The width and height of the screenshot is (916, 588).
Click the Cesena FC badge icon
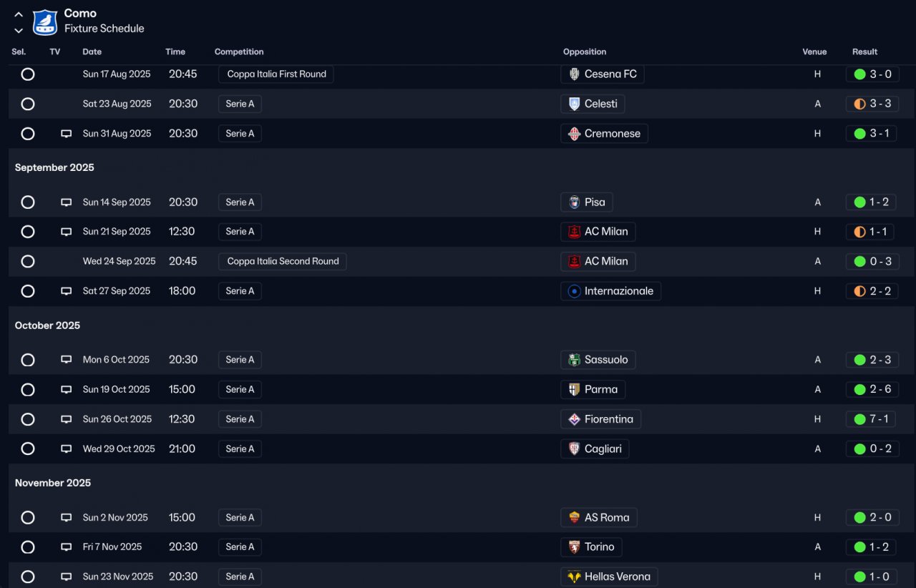pyautogui.click(x=574, y=74)
